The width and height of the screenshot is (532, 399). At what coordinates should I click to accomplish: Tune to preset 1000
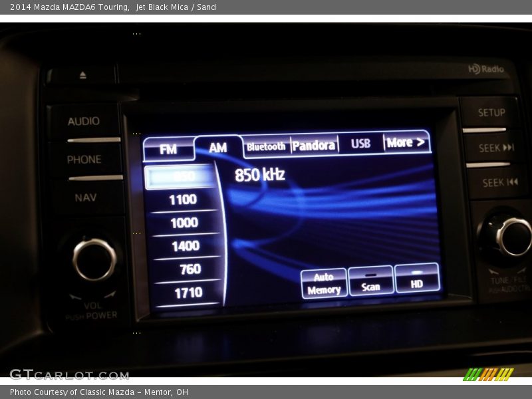(184, 223)
